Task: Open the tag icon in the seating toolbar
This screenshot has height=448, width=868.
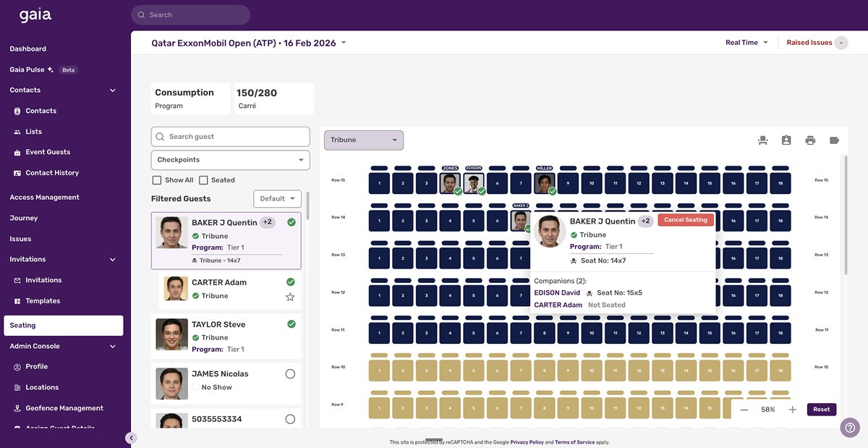Action: pyautogui.click(x=834, y=140)
